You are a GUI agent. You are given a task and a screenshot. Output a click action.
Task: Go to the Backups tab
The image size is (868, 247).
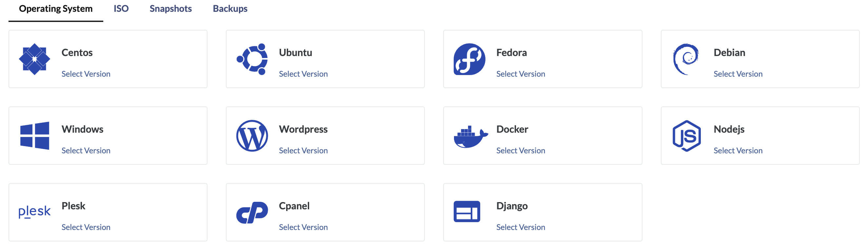pos(230,9)
